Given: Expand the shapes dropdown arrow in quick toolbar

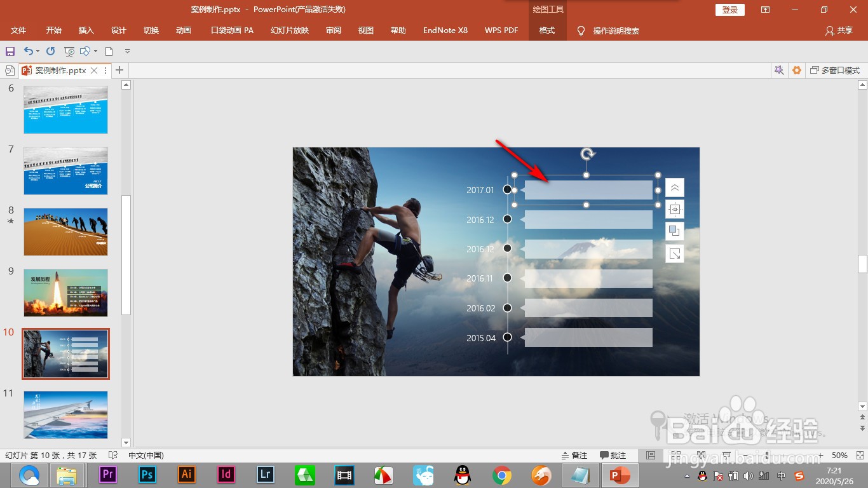Looking at the screenshot, I should pyautogui.click(x=95, y=51).
